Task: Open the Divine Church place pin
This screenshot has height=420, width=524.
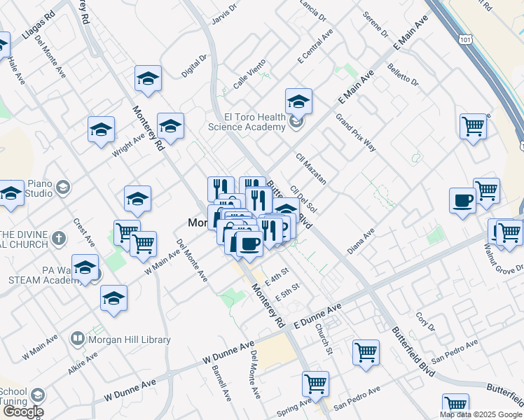Action: pos(58,239)
